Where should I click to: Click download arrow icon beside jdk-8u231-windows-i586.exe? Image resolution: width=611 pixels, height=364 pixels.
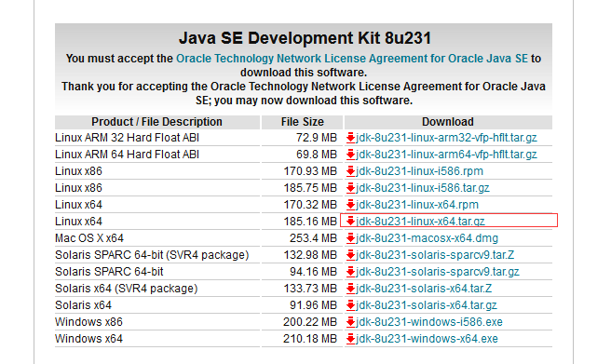[350, 322]
